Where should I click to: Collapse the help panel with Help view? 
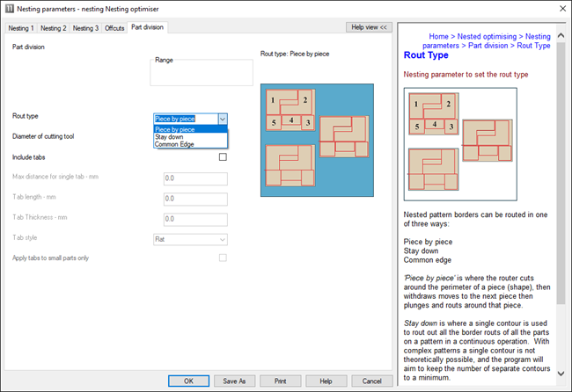(368, 27)
